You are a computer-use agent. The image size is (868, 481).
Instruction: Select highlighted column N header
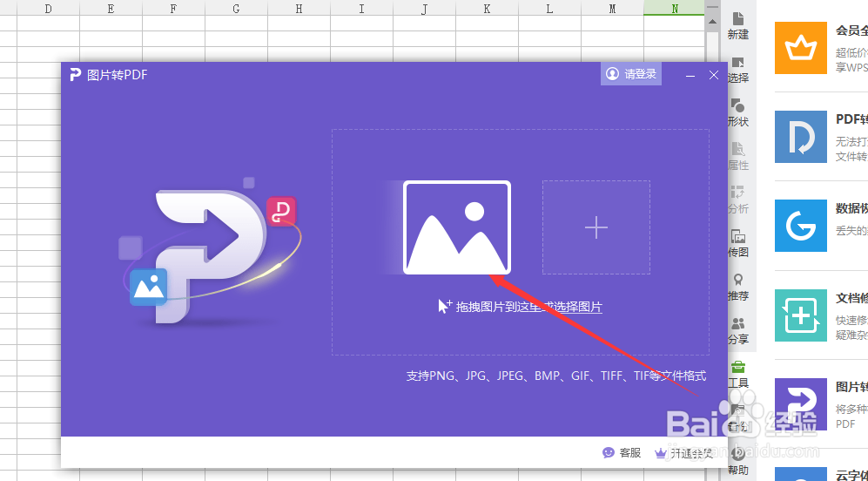[x=674, y=9]
